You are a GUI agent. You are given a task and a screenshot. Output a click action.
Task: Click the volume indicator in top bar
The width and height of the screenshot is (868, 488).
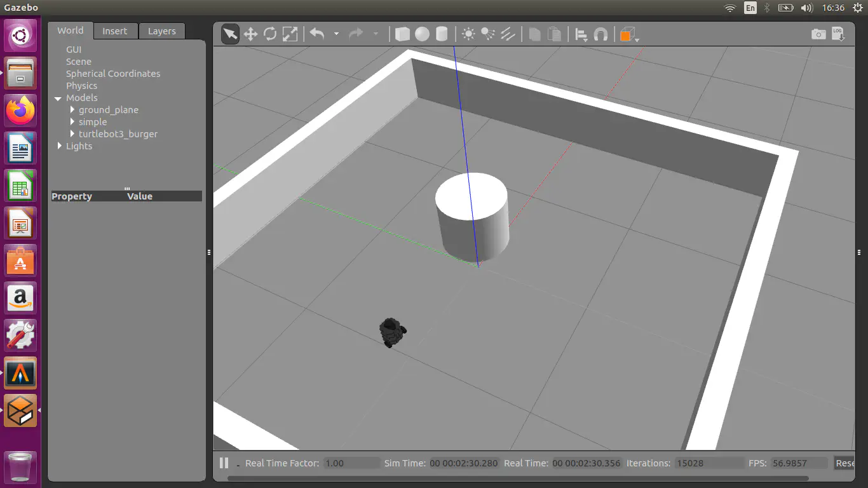coord(807,8)
